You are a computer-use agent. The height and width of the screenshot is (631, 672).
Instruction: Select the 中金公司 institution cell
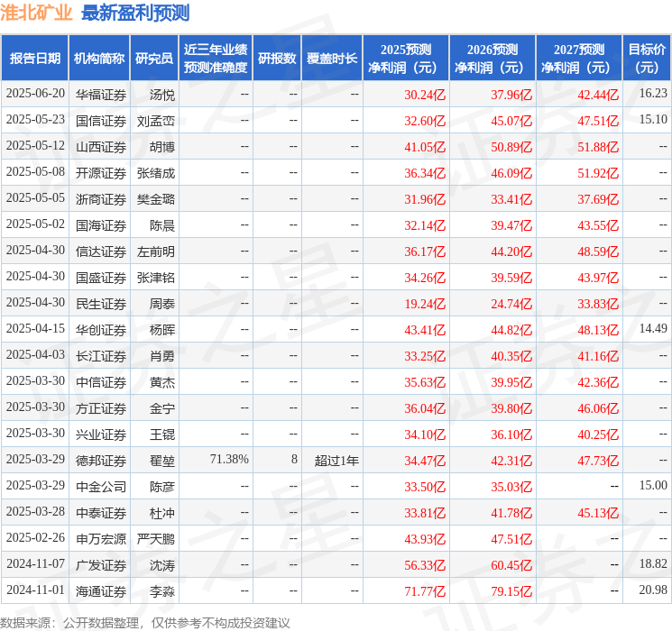point(101,487)
